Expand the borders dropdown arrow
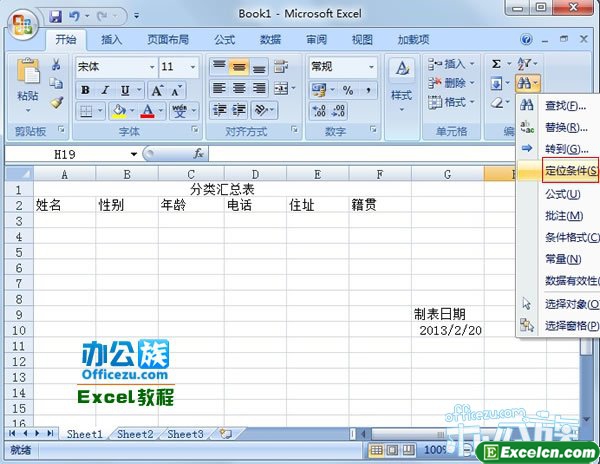This screenshot has height=464, width=600. pos(100,111)
